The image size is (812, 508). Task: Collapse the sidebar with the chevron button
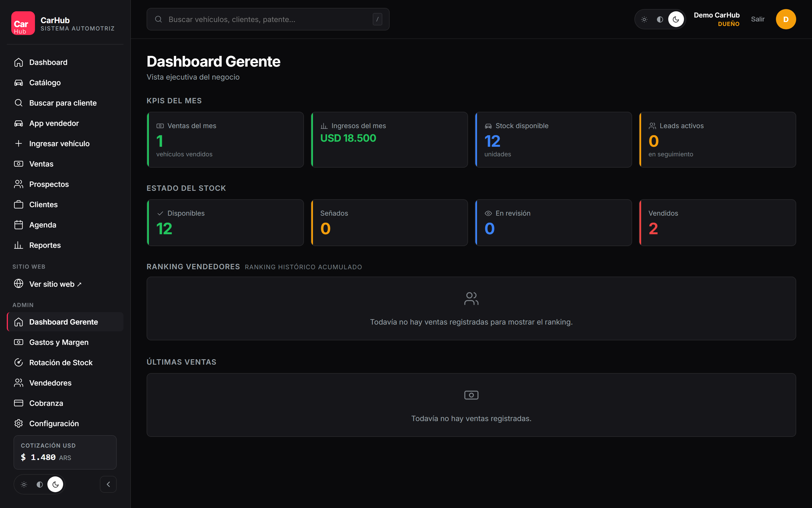click(x=108, y=484)
